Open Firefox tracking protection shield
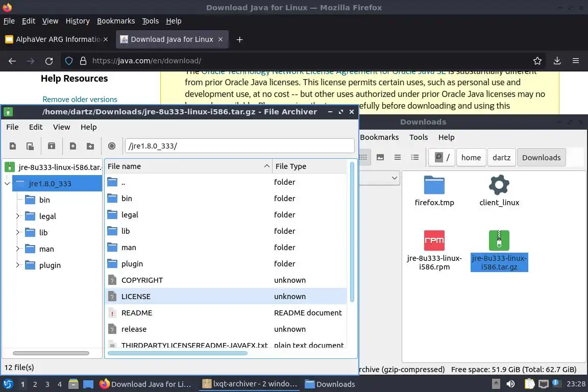 (x=68, y=61)
